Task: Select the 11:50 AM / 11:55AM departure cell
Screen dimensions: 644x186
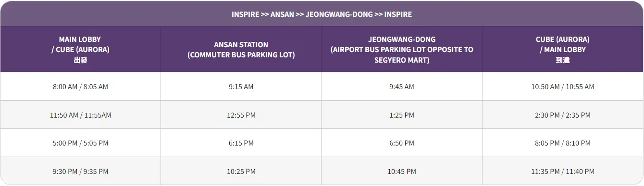Action: click(x=80, y=115)
